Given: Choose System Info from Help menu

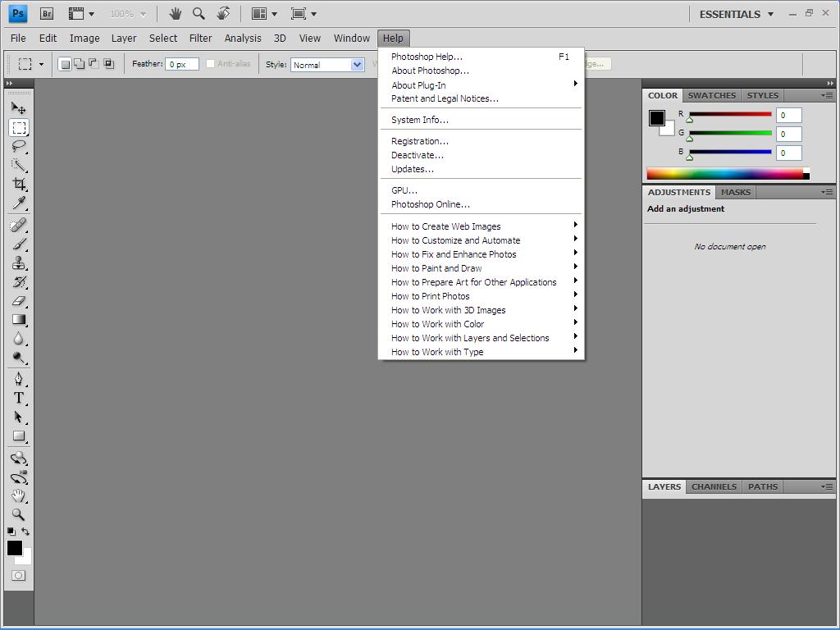Looking at the screenshot, I should pyautogui.click(x=481, y=120).
